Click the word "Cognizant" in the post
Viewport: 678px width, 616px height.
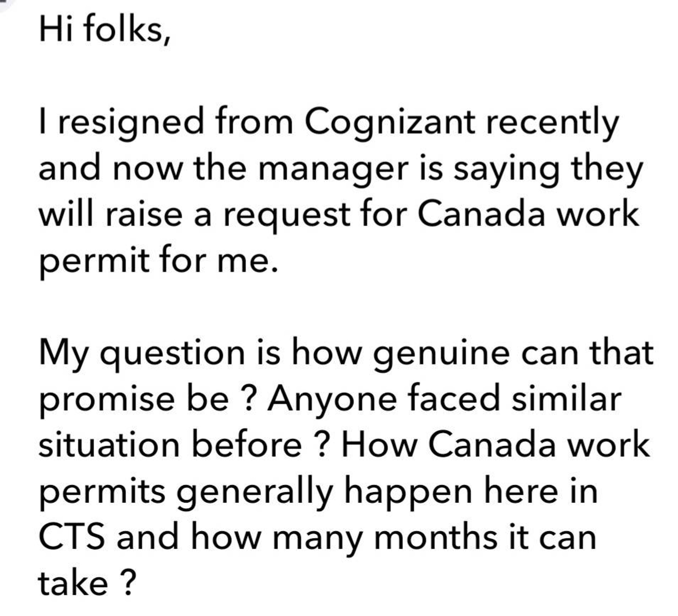389,122
